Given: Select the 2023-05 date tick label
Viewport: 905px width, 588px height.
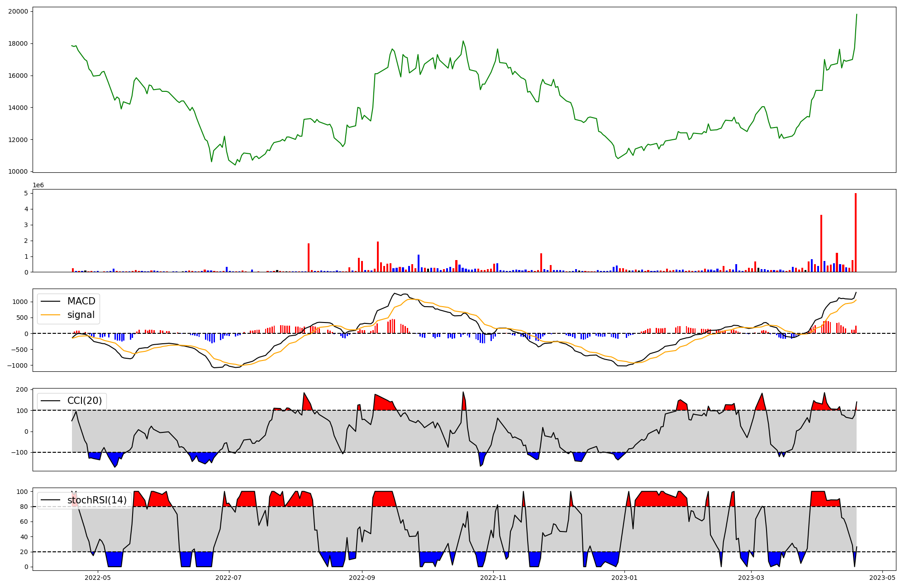Looking at the screenshot, I should 882,578.
